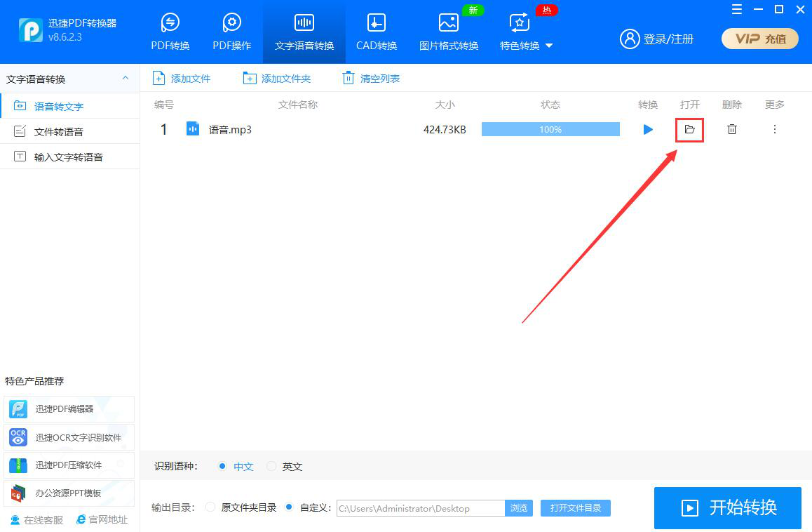Open 迅捷OCR文字识别软件 recommendation

(69, 437)
